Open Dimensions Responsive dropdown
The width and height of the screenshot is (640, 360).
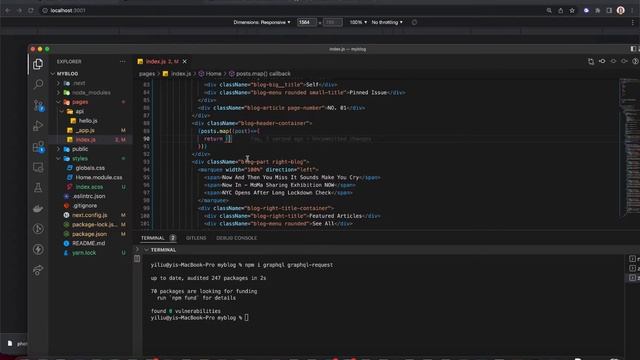point(262,22)
